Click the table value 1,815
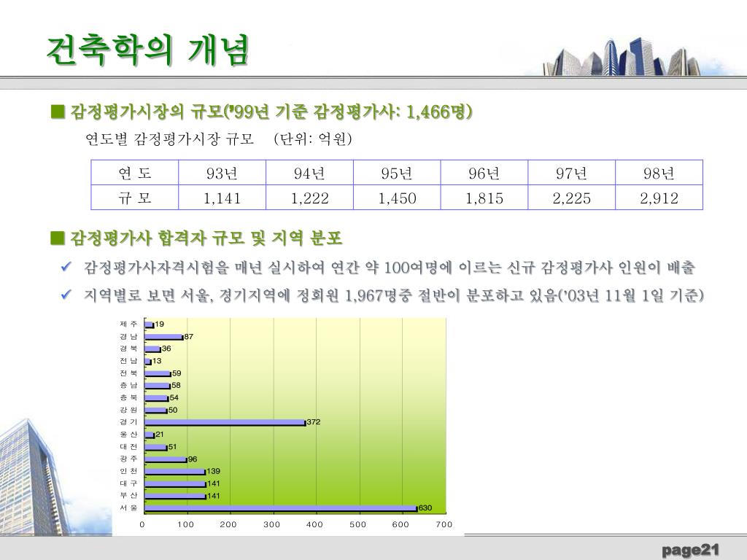This screenshot has width=747, height=560. pyautogui.click(x=484, y=198)
